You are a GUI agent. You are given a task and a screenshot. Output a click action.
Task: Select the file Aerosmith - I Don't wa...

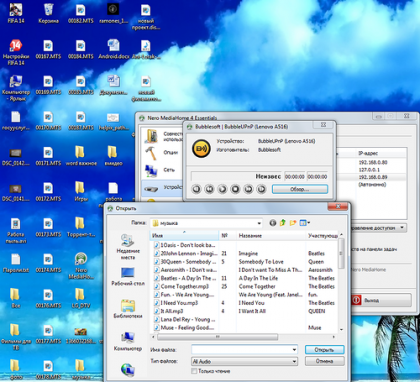[185, 270]
